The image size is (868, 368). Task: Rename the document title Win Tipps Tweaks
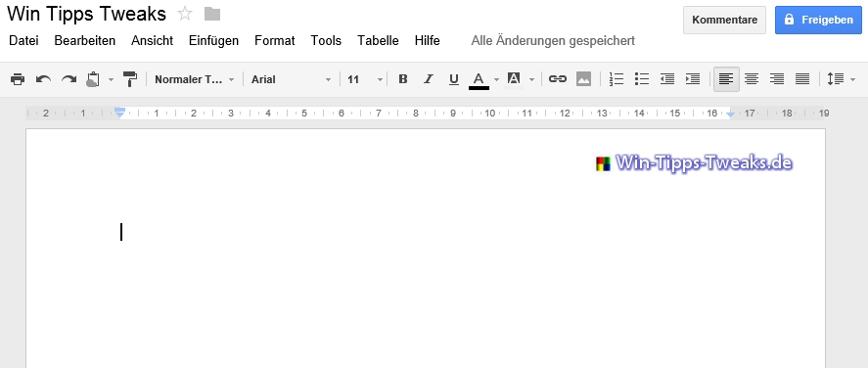coord(86,14)
